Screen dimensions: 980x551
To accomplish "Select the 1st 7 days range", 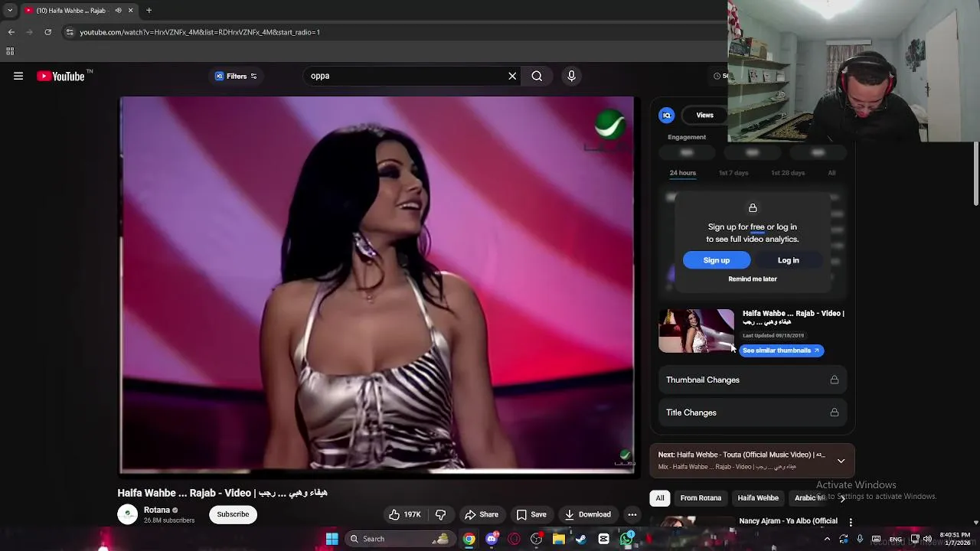I will pyautogui.click(x=733, y=173).
